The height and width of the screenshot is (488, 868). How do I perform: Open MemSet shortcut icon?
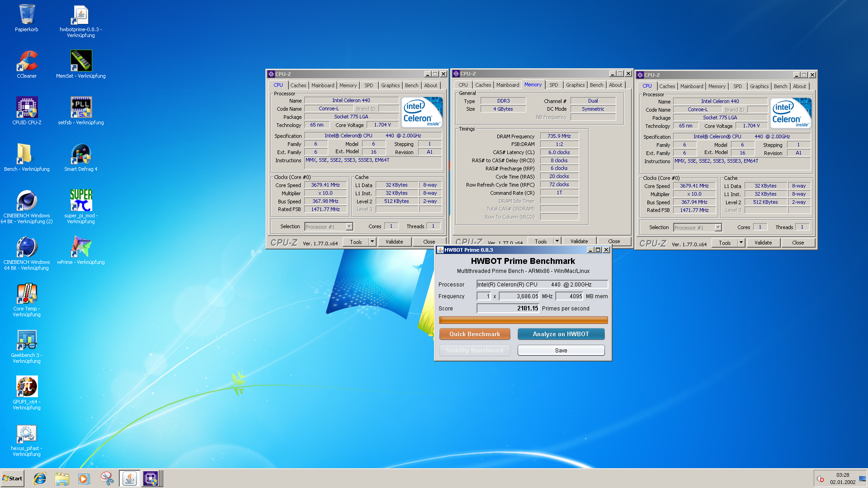(x=81, y=65)
